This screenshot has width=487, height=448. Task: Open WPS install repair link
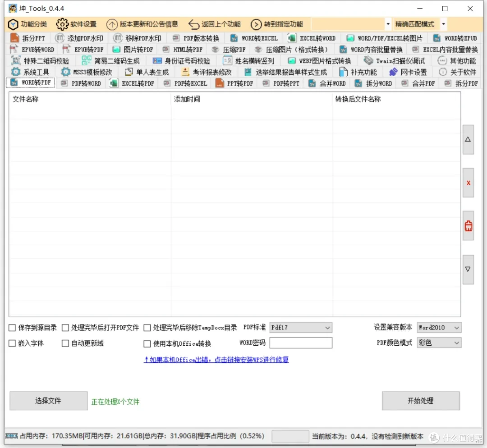(216, 360)
